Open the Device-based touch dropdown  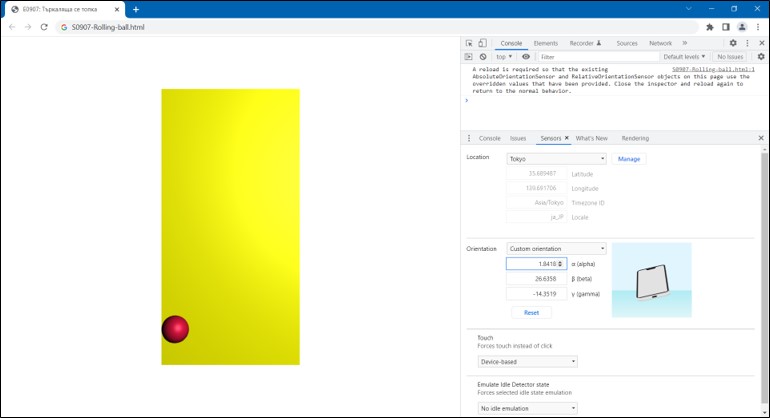point(527,362)
